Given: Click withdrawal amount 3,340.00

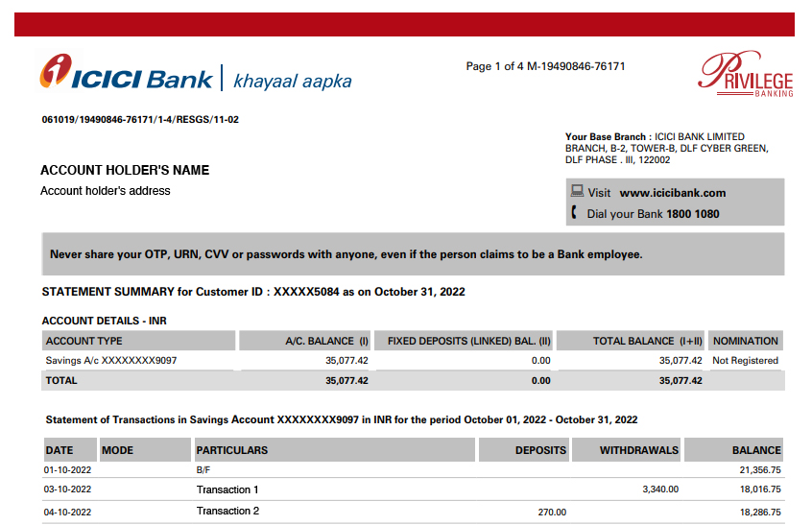Looking at the screenshot, I should point(660,489).
